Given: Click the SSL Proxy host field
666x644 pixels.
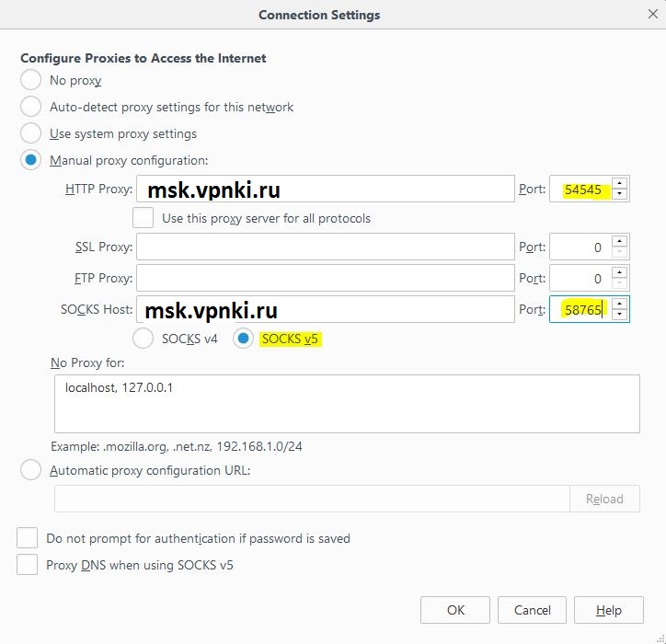Looking at the screenshot, I should pyautogui.click(x=326, y=247).
